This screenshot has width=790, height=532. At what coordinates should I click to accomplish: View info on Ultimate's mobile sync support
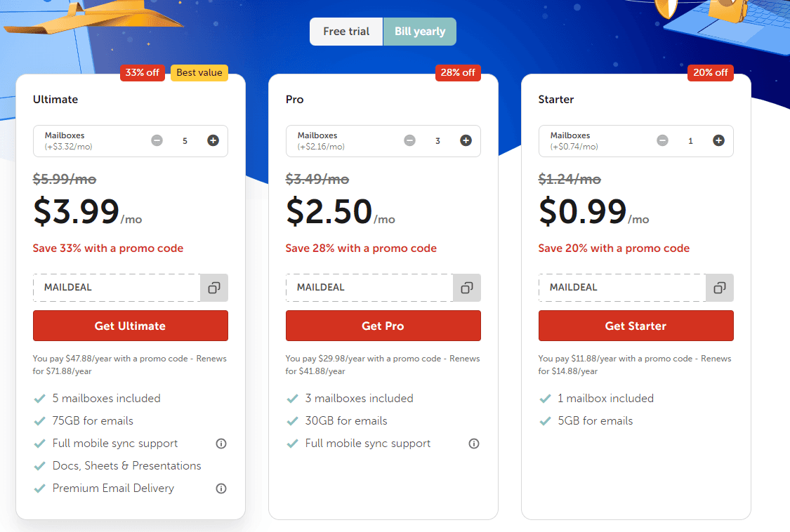coord(221,443)
